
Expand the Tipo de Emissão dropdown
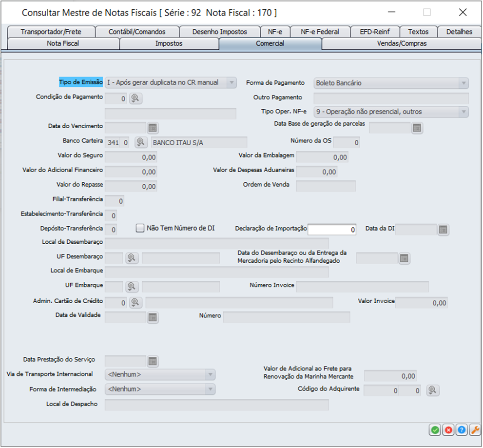click(232, 83)
